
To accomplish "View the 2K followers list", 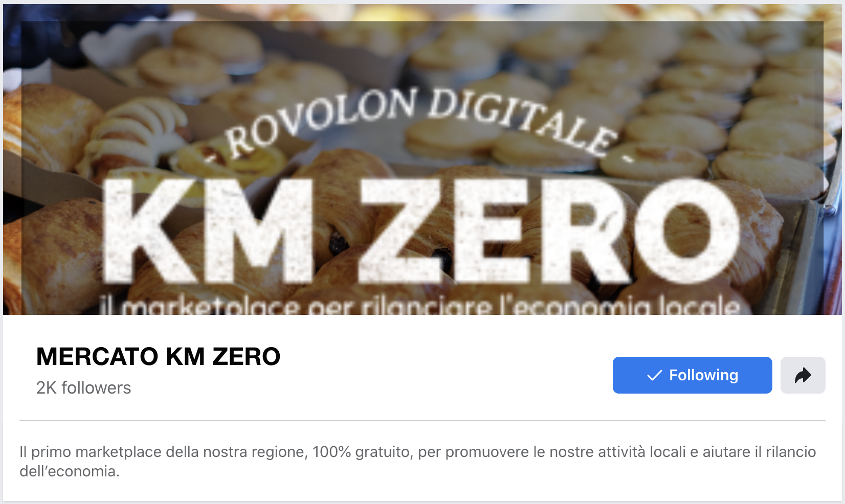I will click(x=83, y=387).
